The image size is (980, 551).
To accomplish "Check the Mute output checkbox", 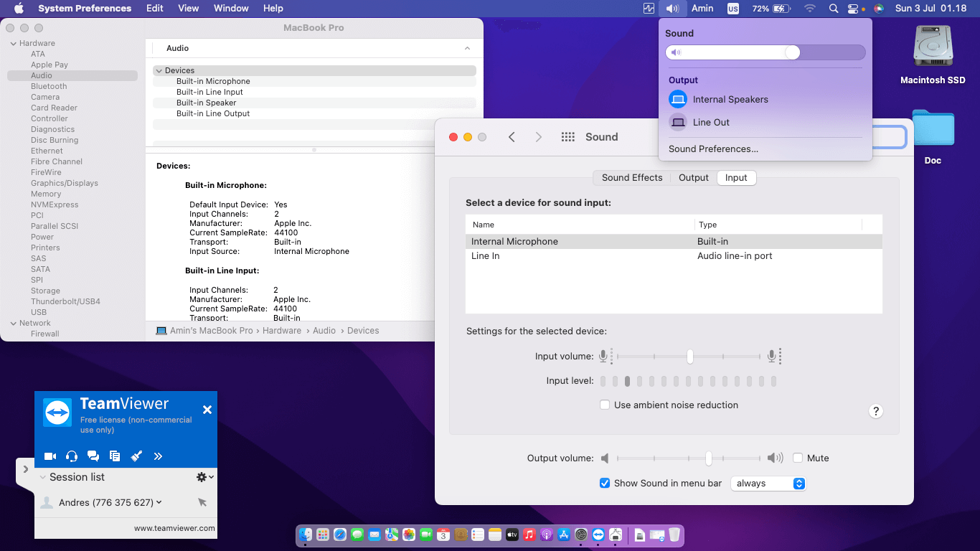I will (x=798, y=458).
